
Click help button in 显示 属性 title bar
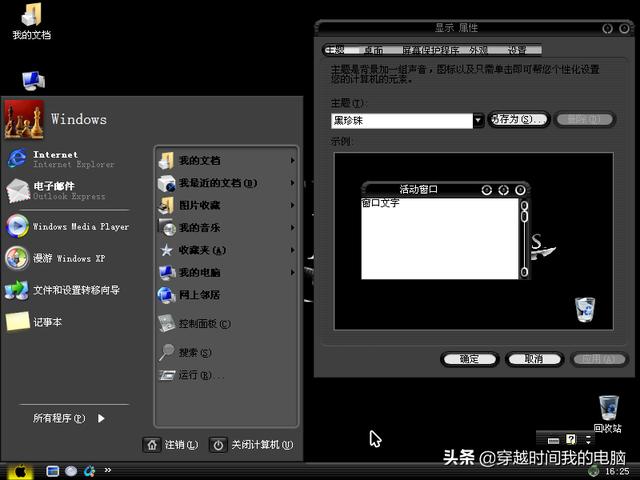click(608, 29)
